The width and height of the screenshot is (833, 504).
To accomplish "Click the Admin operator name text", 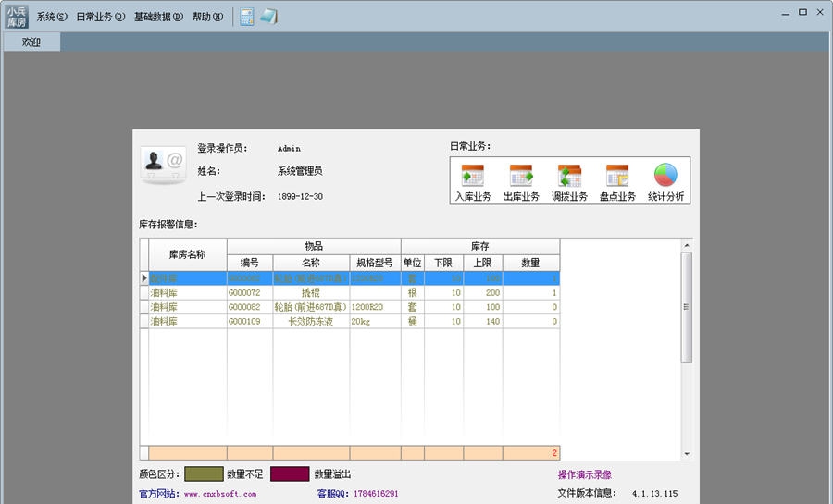I will pos(289,149).
